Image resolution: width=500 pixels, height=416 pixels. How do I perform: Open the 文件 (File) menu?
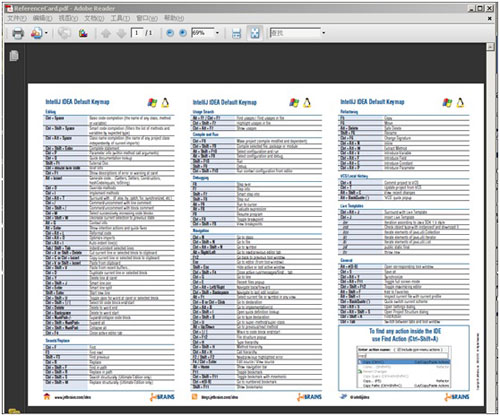point(17,18)
